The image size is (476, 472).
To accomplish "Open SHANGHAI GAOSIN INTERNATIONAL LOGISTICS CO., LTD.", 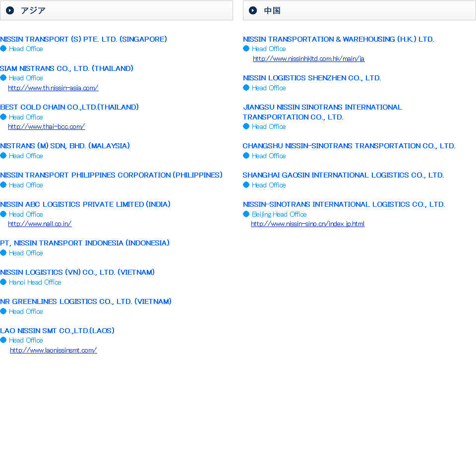I will [x=343, y=175].
